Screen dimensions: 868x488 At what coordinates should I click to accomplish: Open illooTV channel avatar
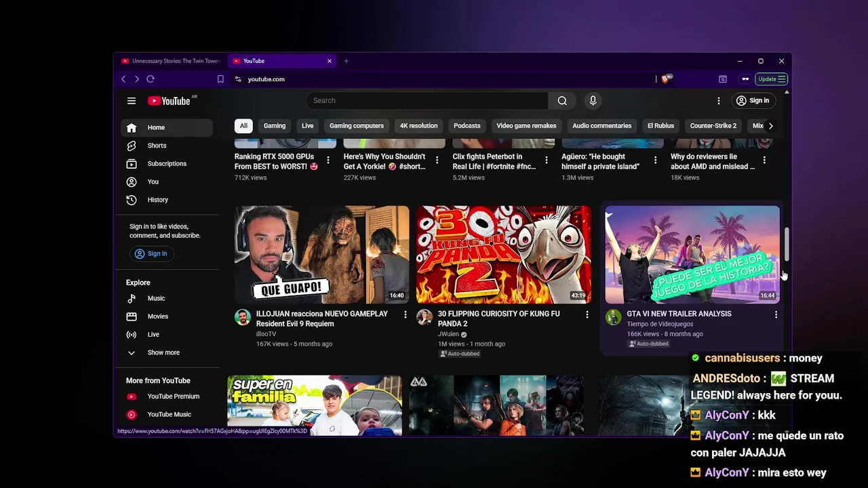point(243,317)
